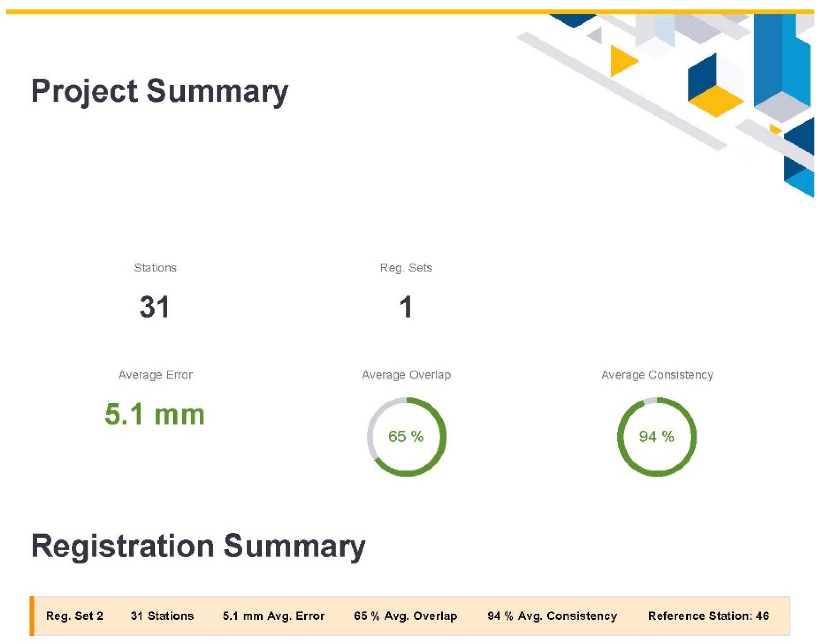Click the yellow triangle in header graphic
This screenshot has width=819, height=644.
(x=621, y=61)
